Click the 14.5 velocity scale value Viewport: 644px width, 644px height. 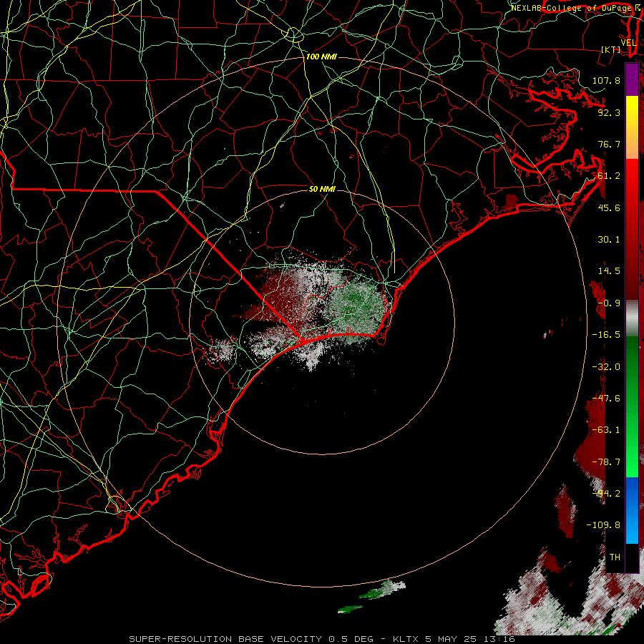609,271
